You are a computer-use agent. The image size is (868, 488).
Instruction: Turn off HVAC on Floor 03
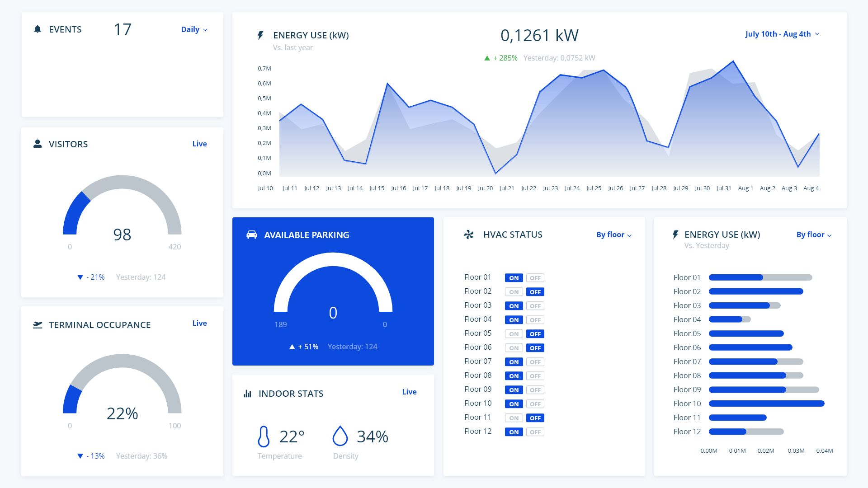click(535, 306)
